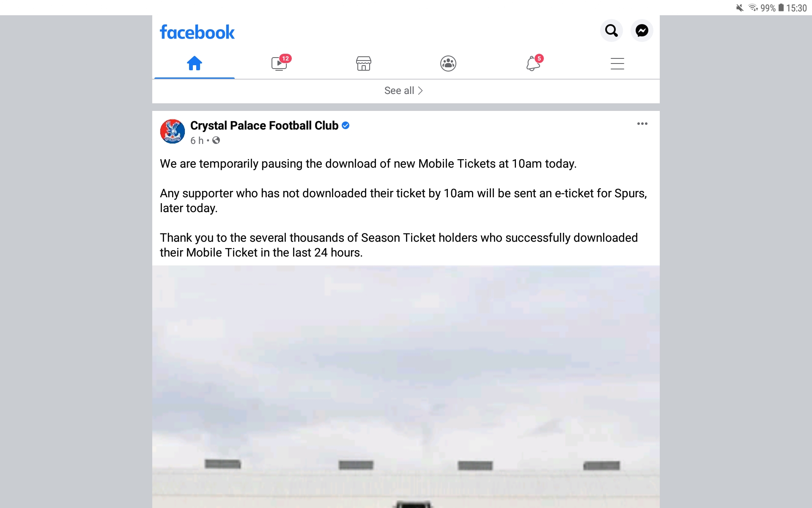This screenshot has height=508, width=812.
Task: Go to Home feed tab
Action: (195, 63)
